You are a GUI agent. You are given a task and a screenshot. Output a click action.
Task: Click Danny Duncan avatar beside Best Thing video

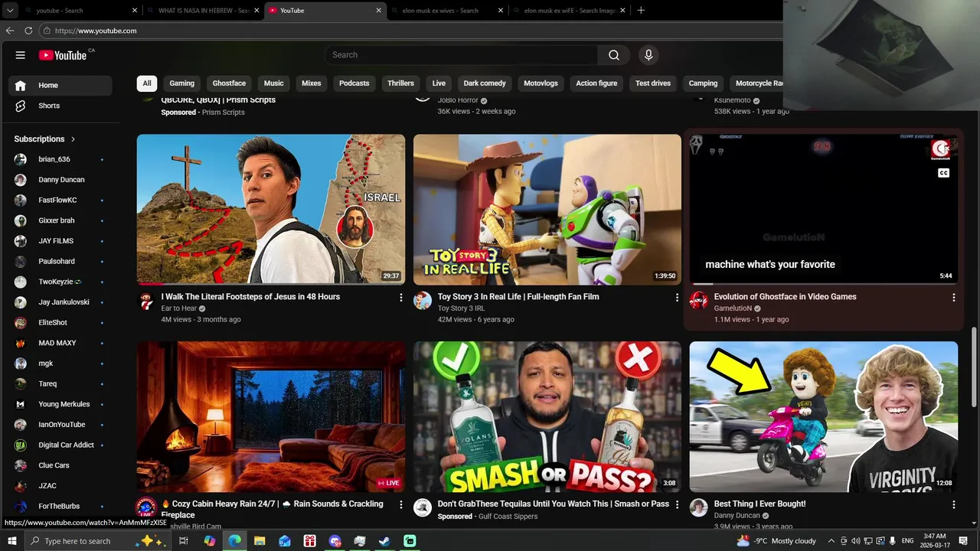[x=698, y=508]
